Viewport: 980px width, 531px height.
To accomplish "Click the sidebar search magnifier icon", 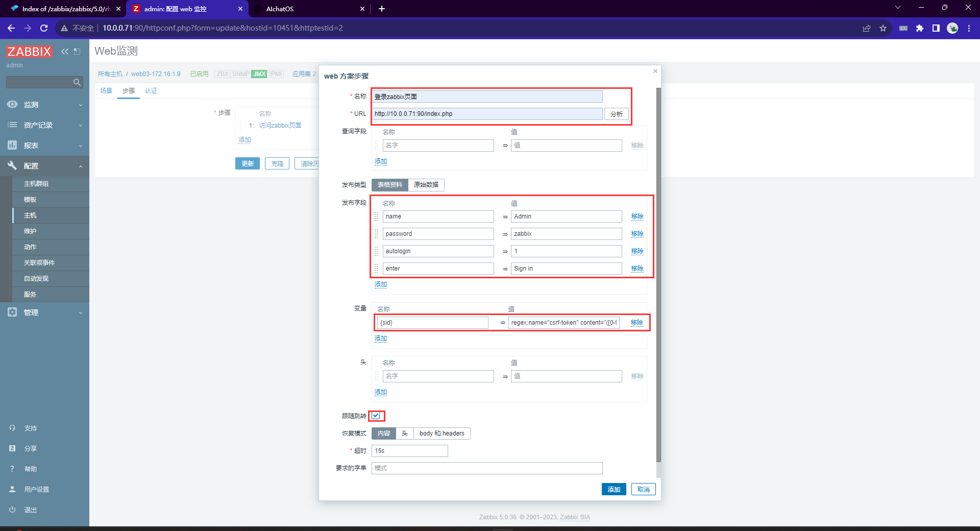I will tap(77, 82).
